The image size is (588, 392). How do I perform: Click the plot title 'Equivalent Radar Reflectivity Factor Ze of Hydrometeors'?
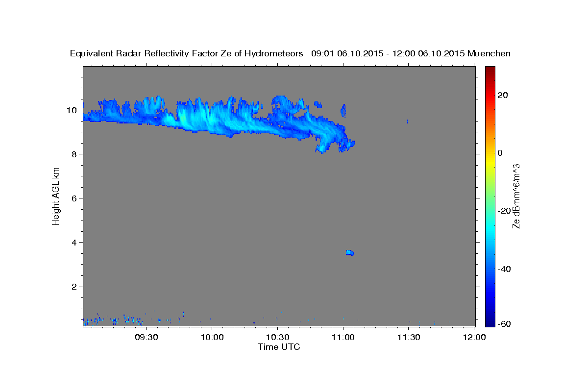(x=187, y=54)
